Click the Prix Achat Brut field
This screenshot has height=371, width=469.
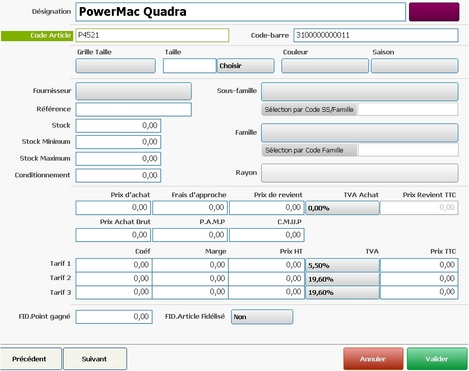coord(113,235)
